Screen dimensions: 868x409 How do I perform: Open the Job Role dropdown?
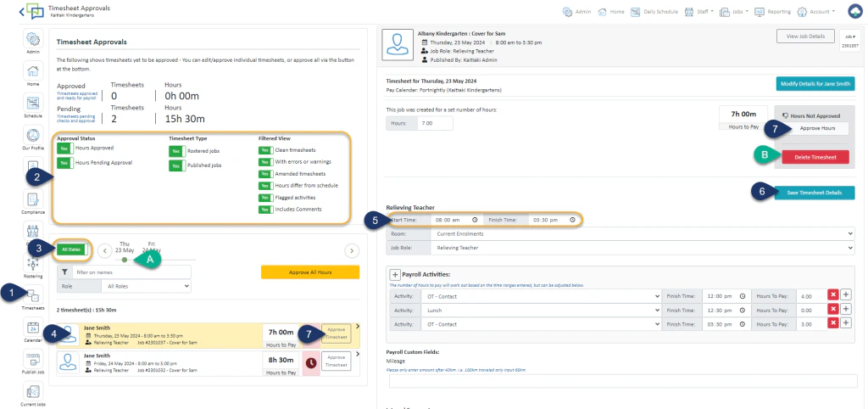pos(643,248)
